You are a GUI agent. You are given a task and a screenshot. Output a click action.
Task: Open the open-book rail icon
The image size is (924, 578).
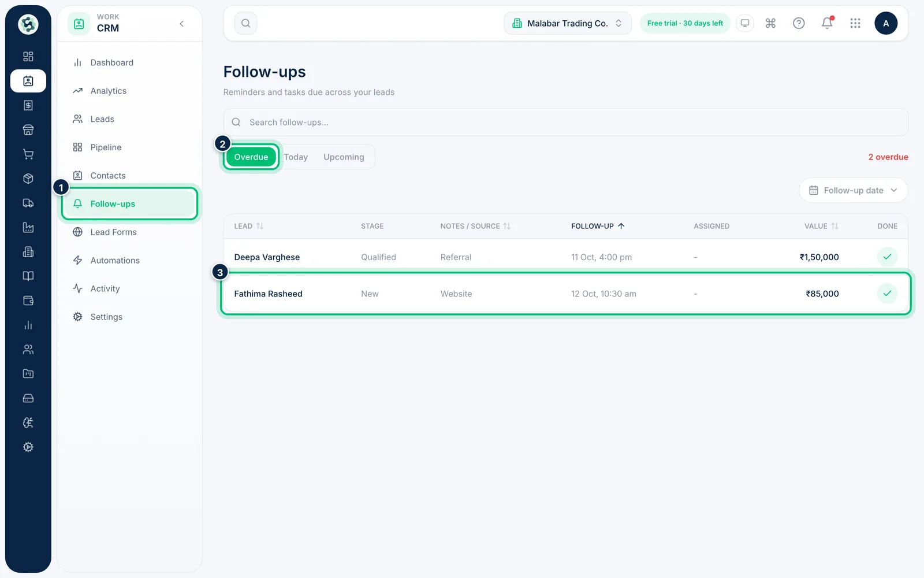pos(28,276)
